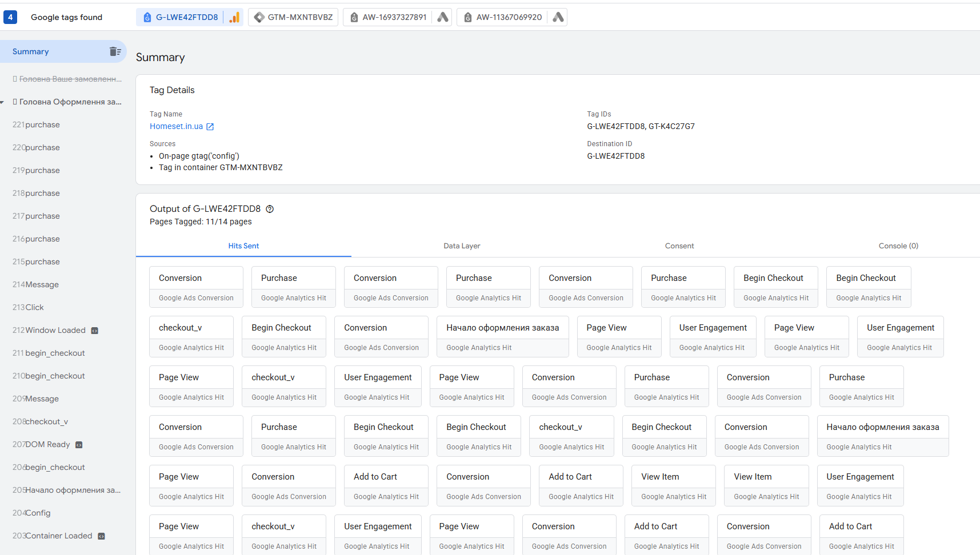Click the clear events trash icon beside Summary
The image size is (980, 555).
coord(115,51)
